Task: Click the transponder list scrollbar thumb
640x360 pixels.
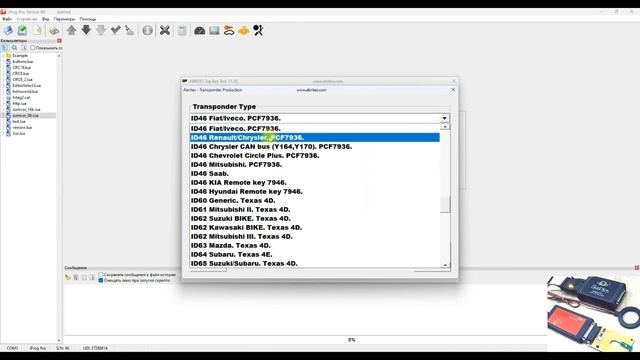Action: coord(445,204)
